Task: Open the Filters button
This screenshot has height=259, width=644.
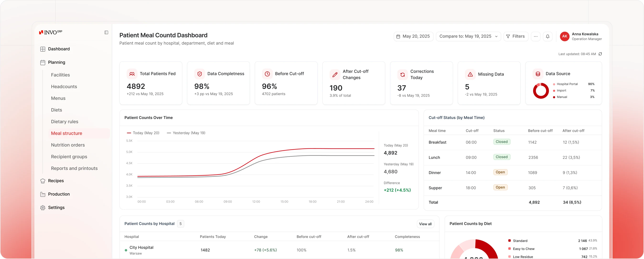Action: pos(515,37)
